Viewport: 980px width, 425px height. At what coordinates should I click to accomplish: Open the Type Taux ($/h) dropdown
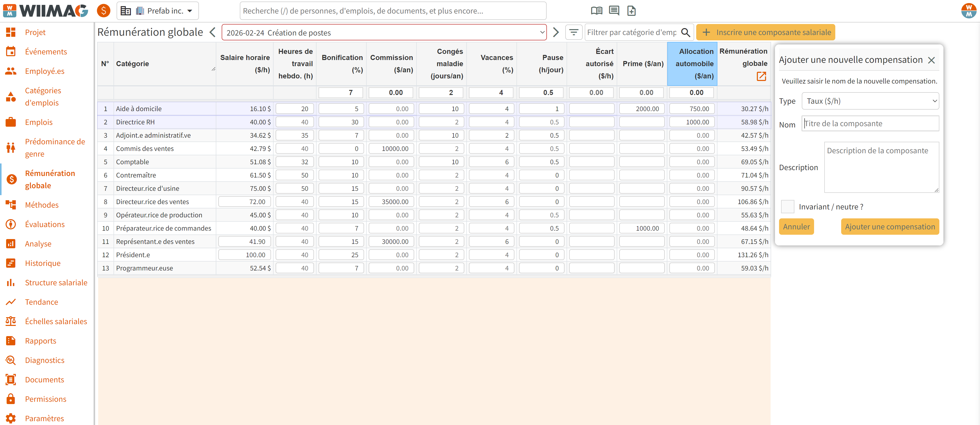[x=870, y=101]
